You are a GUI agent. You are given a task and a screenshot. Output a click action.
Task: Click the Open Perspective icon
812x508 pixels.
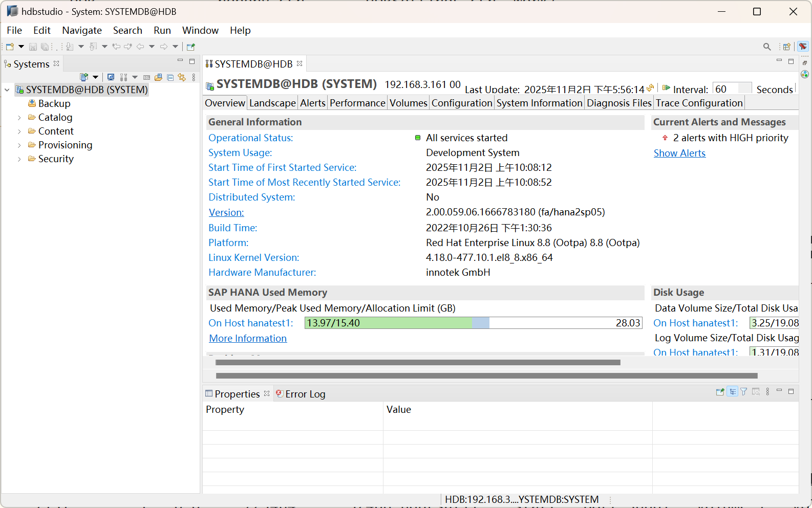787,47
